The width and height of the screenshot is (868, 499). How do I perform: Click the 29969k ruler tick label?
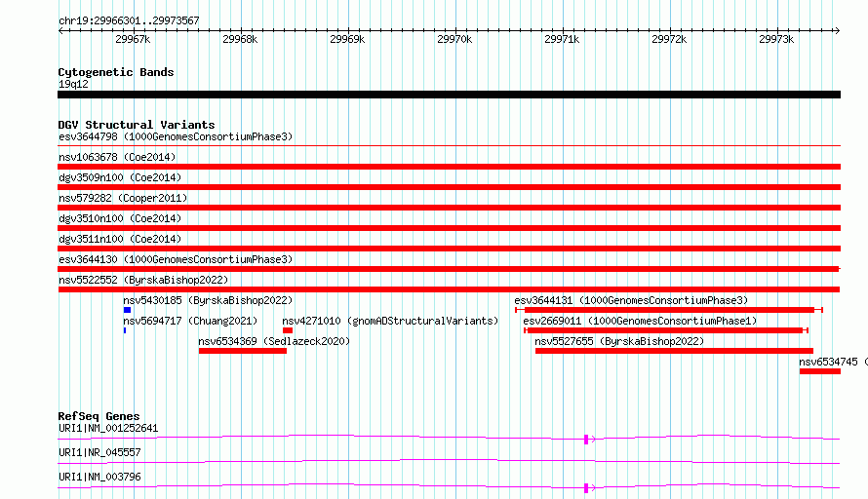(347, 39)
